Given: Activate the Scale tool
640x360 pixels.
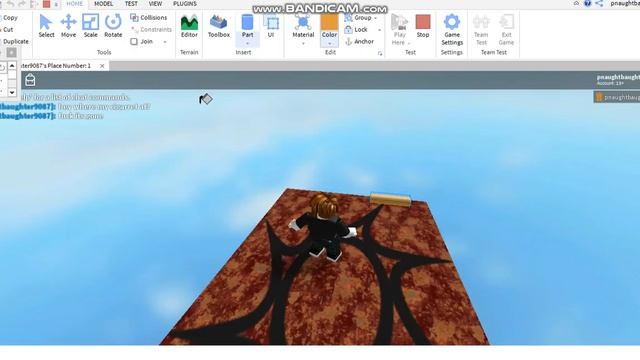Looking at the screenshot, I should pyautogui.click(x=90, y=26).
